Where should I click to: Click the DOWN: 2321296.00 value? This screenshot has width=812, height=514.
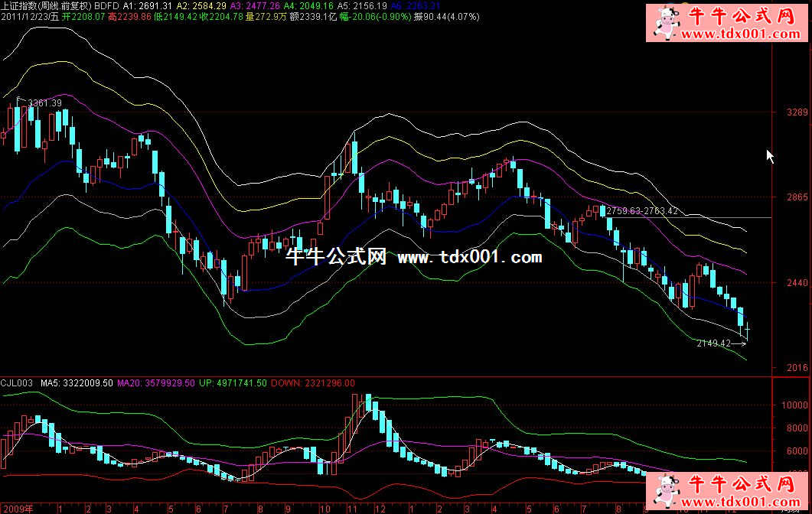point(313,383)
